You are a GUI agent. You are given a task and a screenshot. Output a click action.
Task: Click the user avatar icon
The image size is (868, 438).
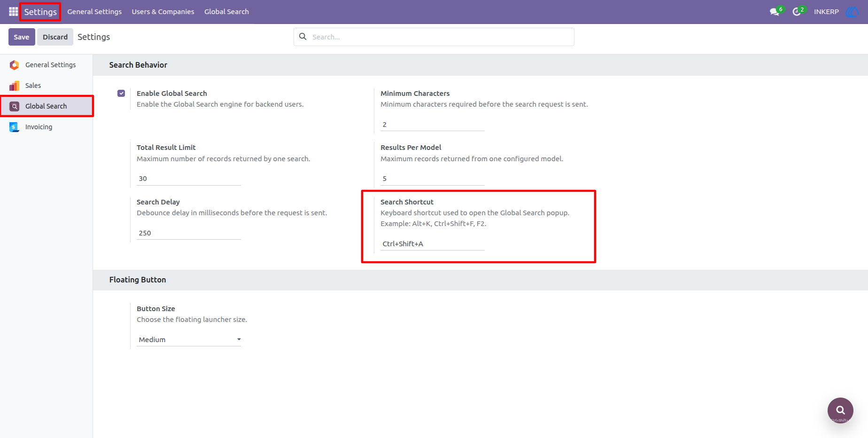coord(852,12)
